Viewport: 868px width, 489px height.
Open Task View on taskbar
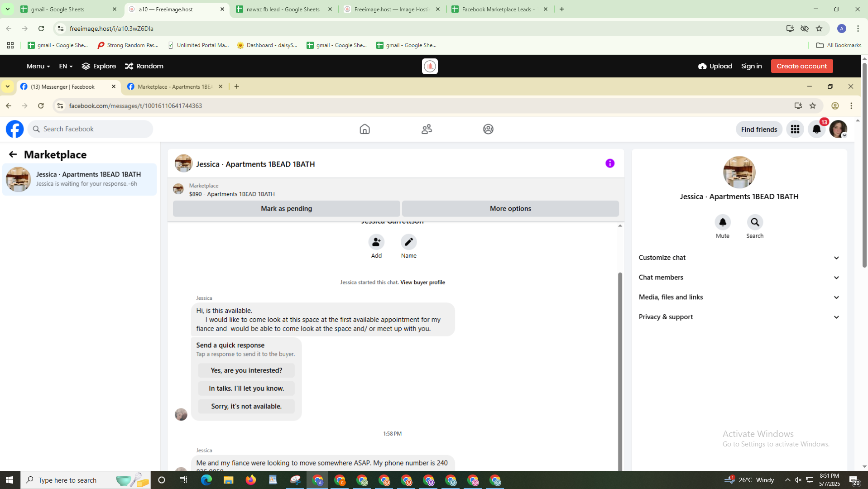[183, 480]
